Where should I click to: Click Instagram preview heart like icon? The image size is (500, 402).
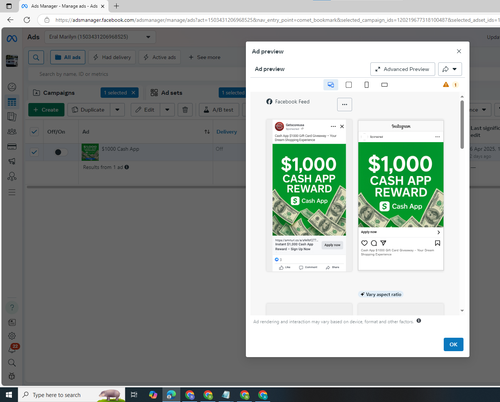pos(364,243)
